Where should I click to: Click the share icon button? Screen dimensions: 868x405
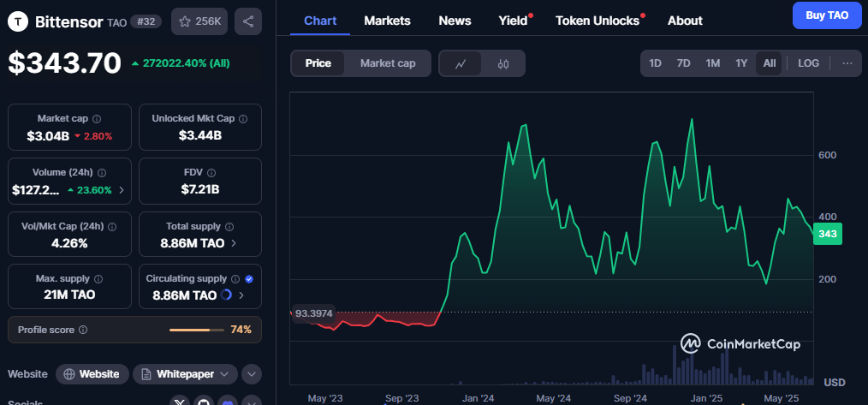[248, 21]
